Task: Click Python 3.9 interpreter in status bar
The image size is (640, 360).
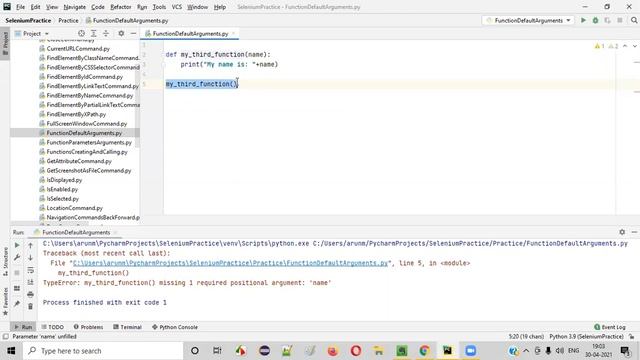Action: [x=586, y=336]
